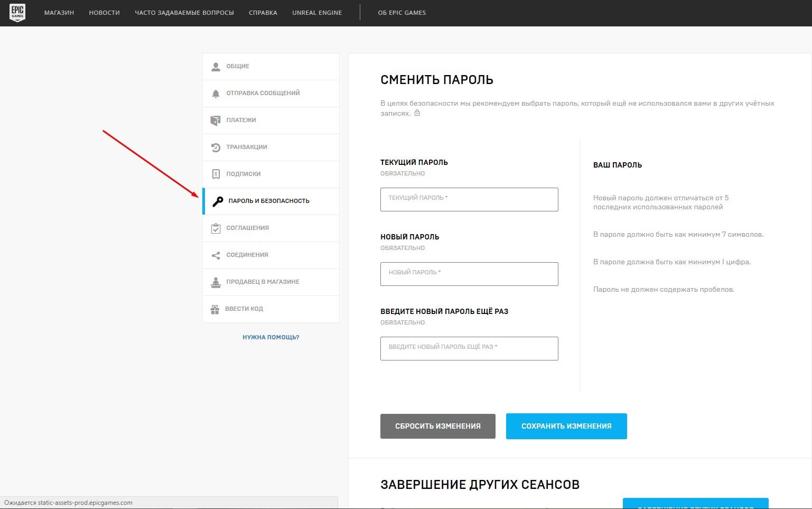Click the seller icon beside ПРОДАВЕЦ В МАГАЗИНЕ
The width and height of the screenshot is (812, 509).
[216, 282]
